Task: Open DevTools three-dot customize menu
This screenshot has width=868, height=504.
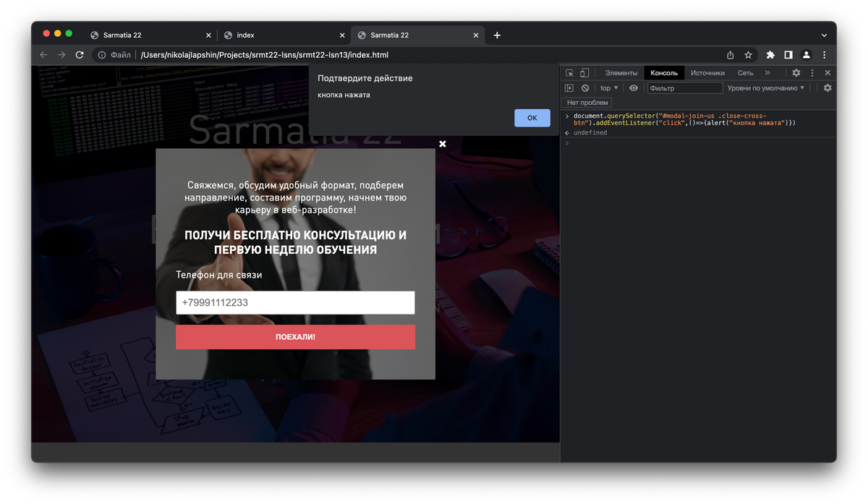Action: point(812,73)
